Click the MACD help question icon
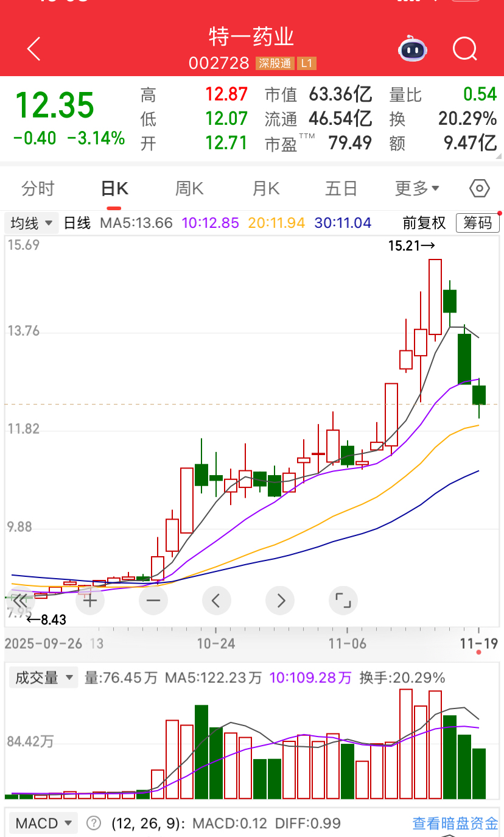The height and width of the screenshot is (837, 504). (x=94, y=824)
